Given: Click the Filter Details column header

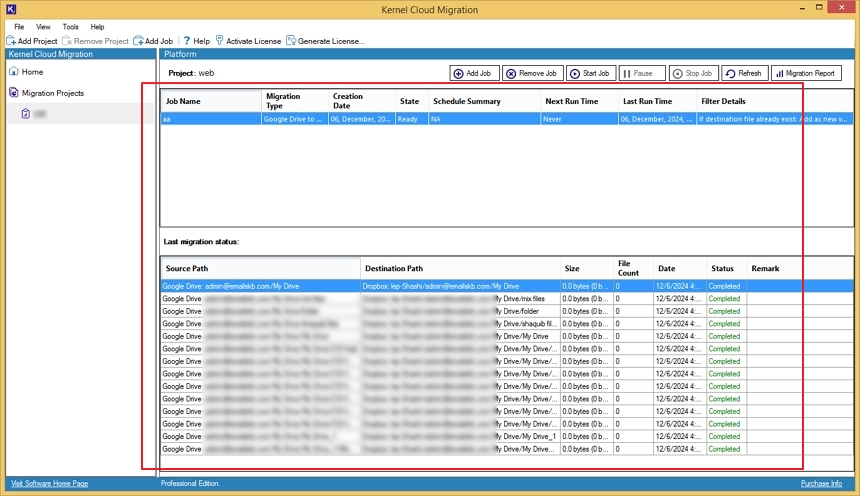Looking at the screenshot, I should tap(775, 101).
